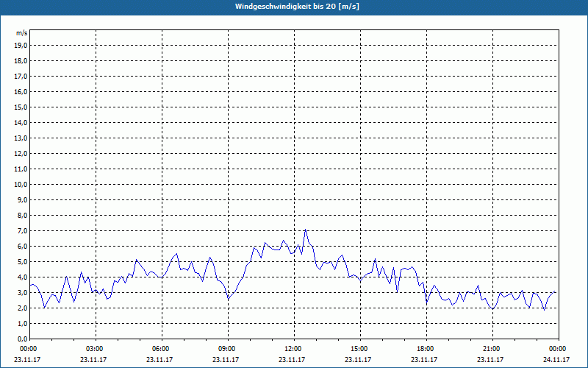Click the '10,0' y-axis label
The height and width of the screenshot is (368, 588).
click(21, 185)
